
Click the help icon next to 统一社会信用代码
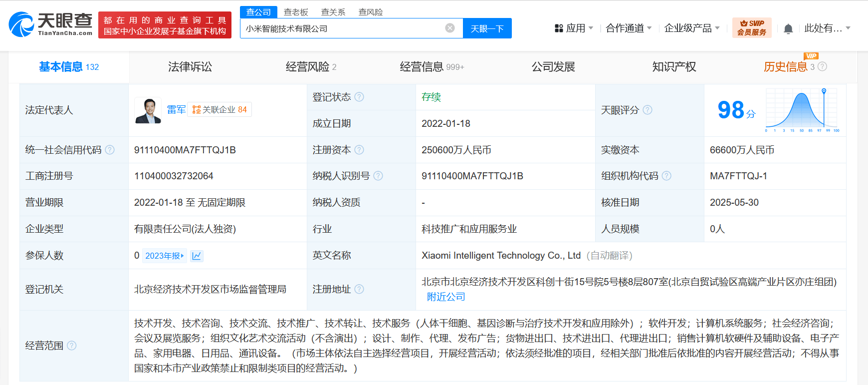(x=110, y=150)
